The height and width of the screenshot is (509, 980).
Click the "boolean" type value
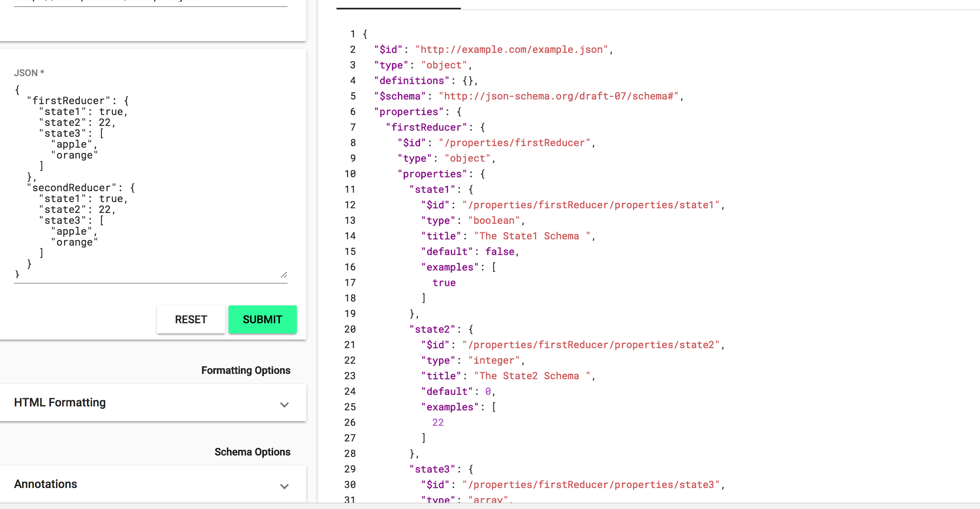493,221
